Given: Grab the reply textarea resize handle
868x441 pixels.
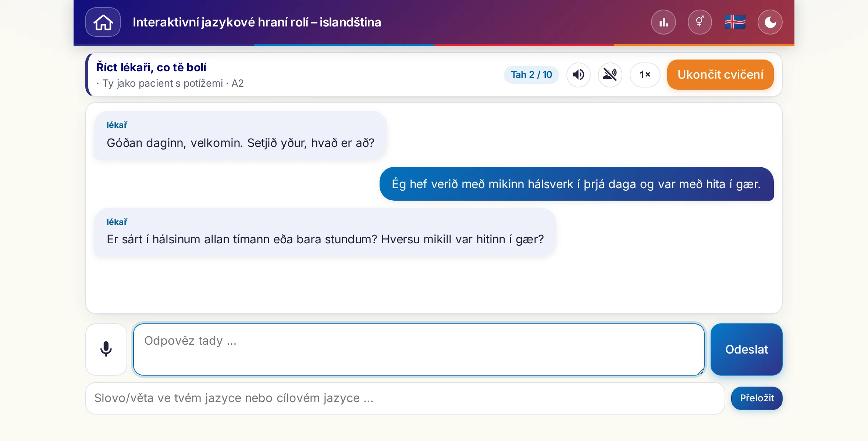Looking at the screenshot, I should (701, 372).
